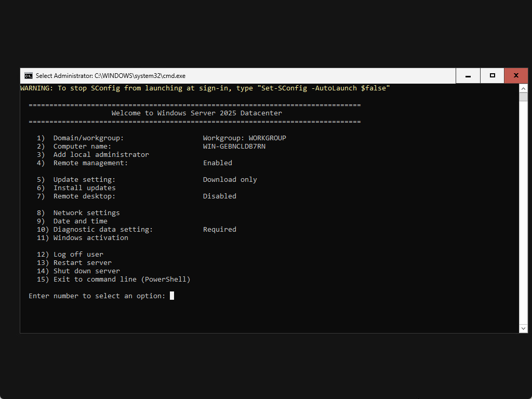Click option 3 'Add local administrator'

101,155
